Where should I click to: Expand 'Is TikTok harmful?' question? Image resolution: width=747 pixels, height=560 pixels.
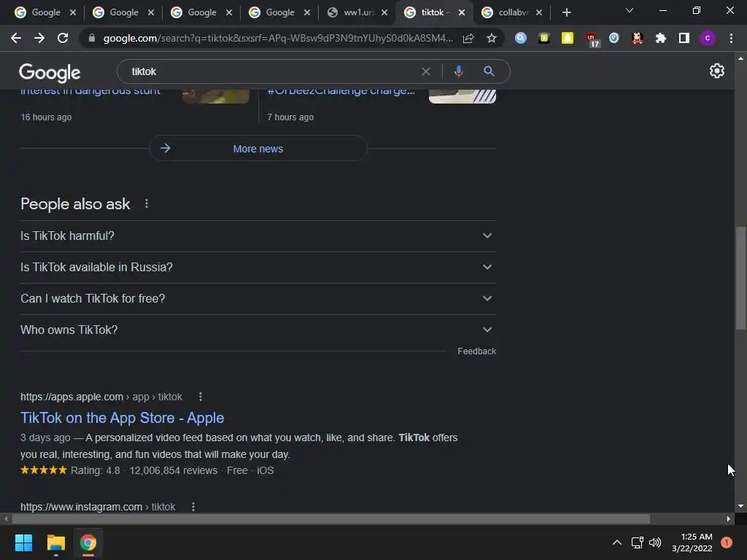tap(258, 236)
